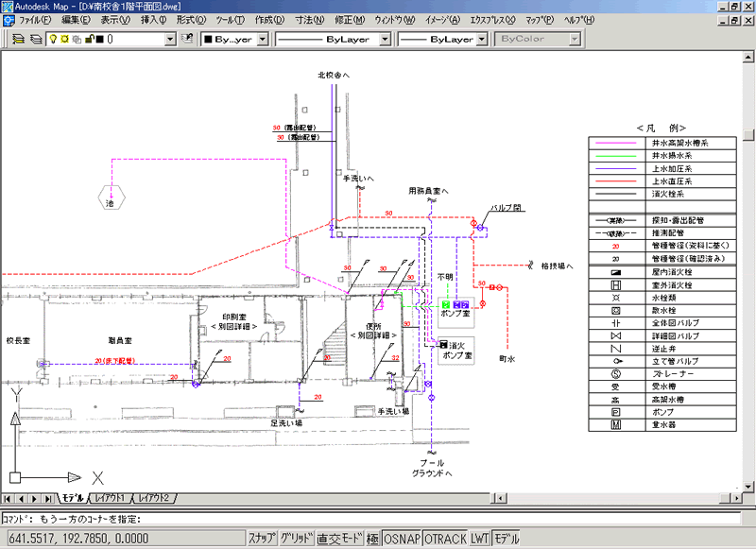
Task: Click Make Object's Layer Current icon
Action: coord(18,39)
